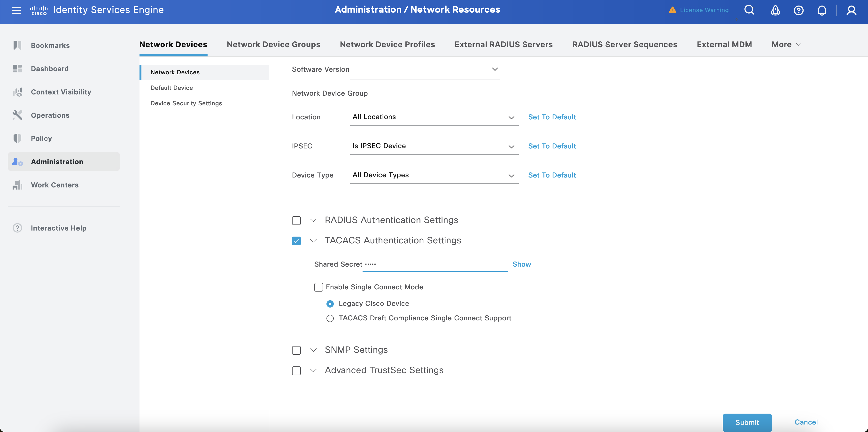The image size is (868, 432).
Task: Open Operations in the sidebar
Action: (50, 115)
